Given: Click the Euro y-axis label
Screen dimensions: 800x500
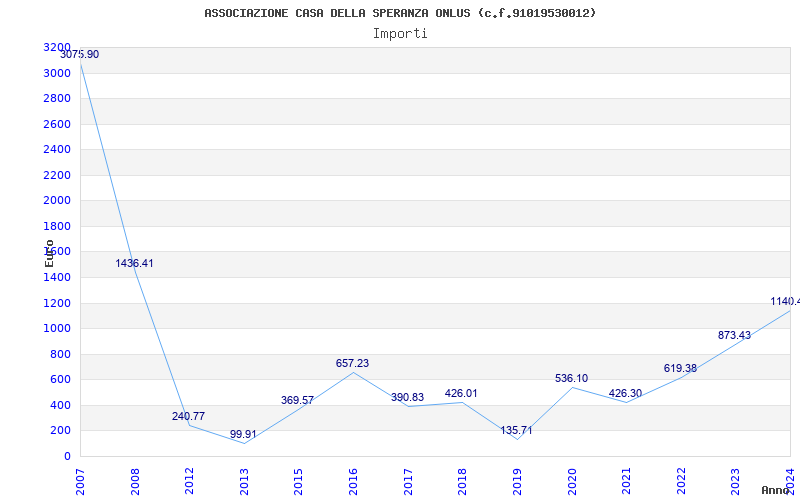Looking at the screenshot, I should 49,253.
